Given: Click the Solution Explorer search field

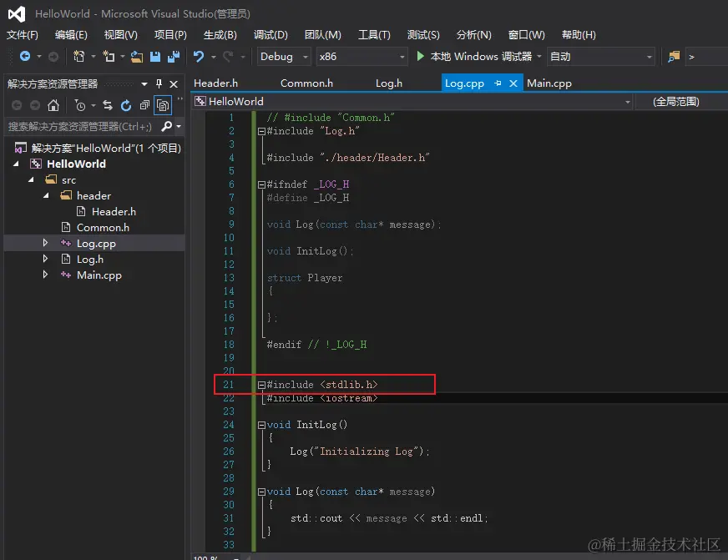Looking at the screenshot, I should pyautogui.click(x=79, y=127).
